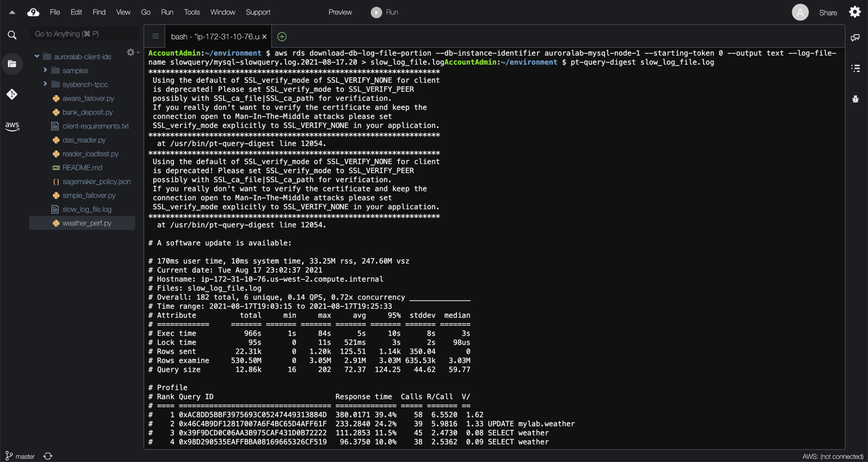Expand the samples folder
868x462 pixels.
tap(45, 71)
